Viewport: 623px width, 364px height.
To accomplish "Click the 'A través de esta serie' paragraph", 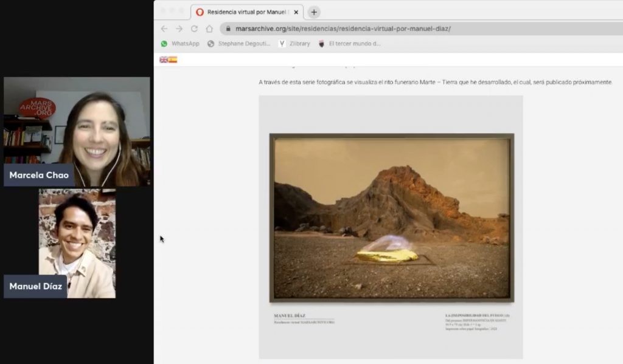I will coord(435,82).
